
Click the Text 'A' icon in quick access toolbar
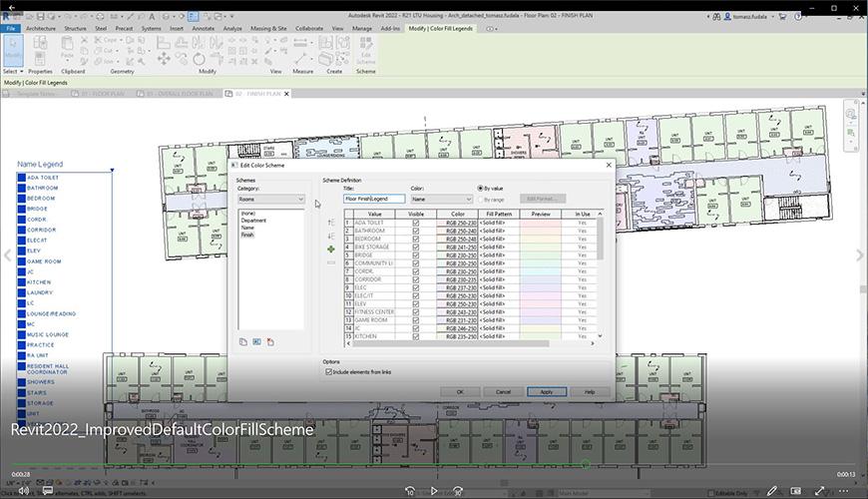(x=152, y=17)
